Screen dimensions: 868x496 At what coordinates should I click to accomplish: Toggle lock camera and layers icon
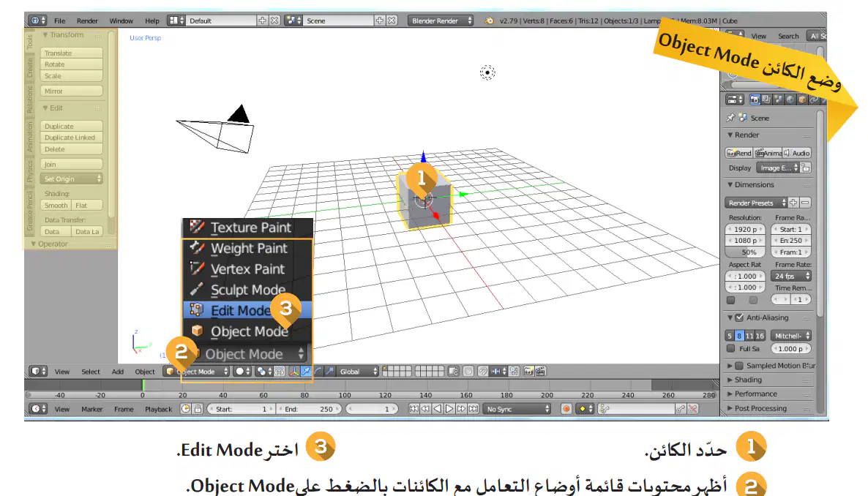click(453, 372)
